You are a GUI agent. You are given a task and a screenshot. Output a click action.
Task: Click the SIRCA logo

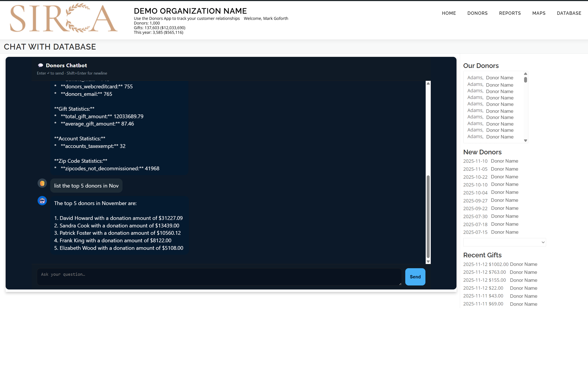[x=64, y=18]
